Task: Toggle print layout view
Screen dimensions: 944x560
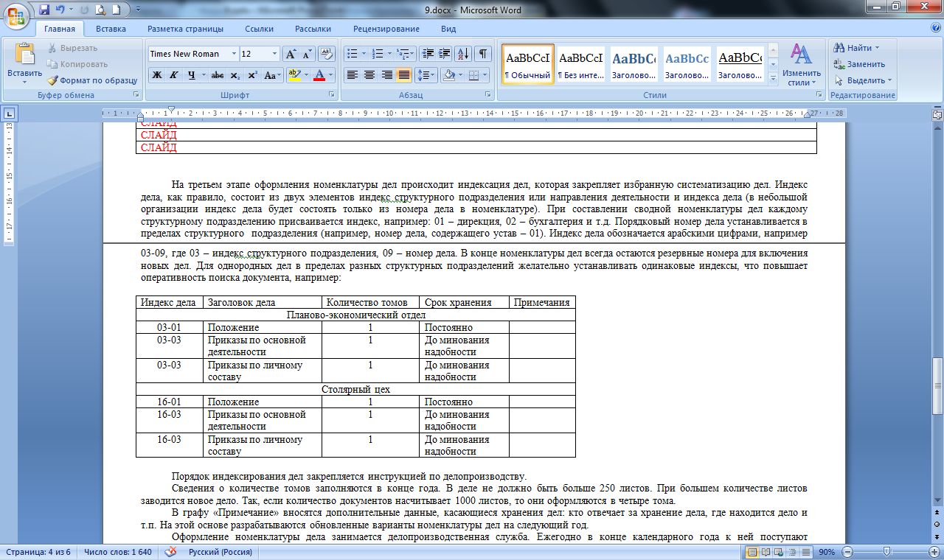Action: [752, 552]
